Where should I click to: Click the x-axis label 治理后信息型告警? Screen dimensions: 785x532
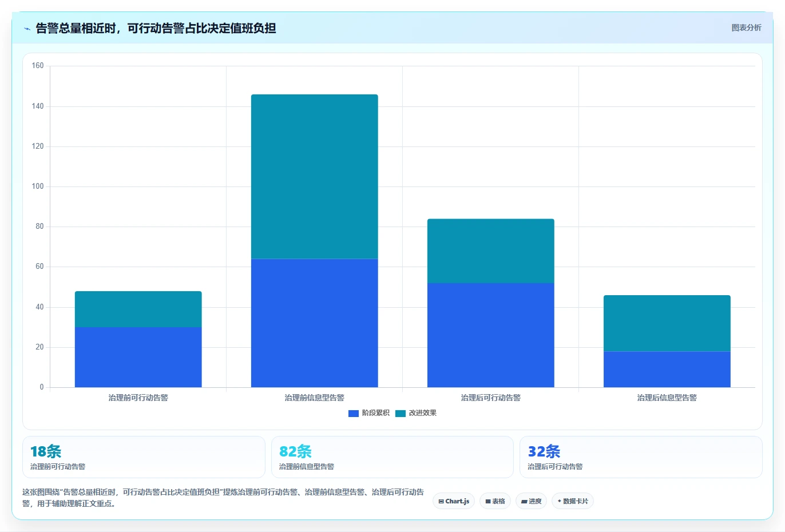(667, 398)
